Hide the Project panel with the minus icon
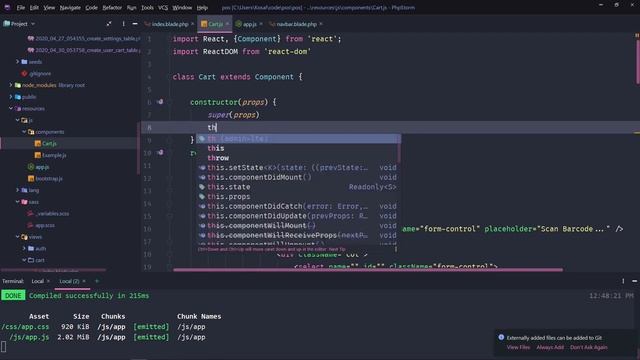The height and width of the screenshot is (360, 640). (x=135, y=24)
